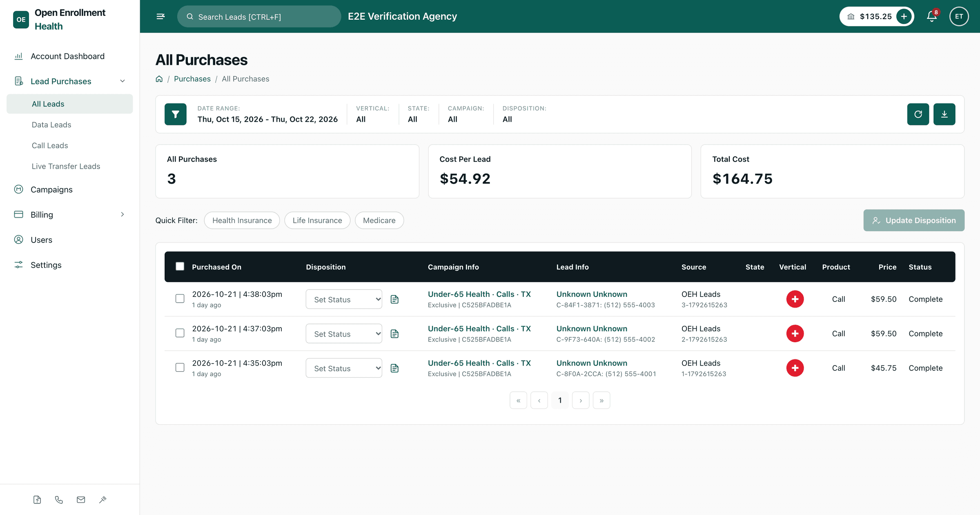Go to the last page arrow
Screen dimensions: 980x515
(x=601, y=400)
